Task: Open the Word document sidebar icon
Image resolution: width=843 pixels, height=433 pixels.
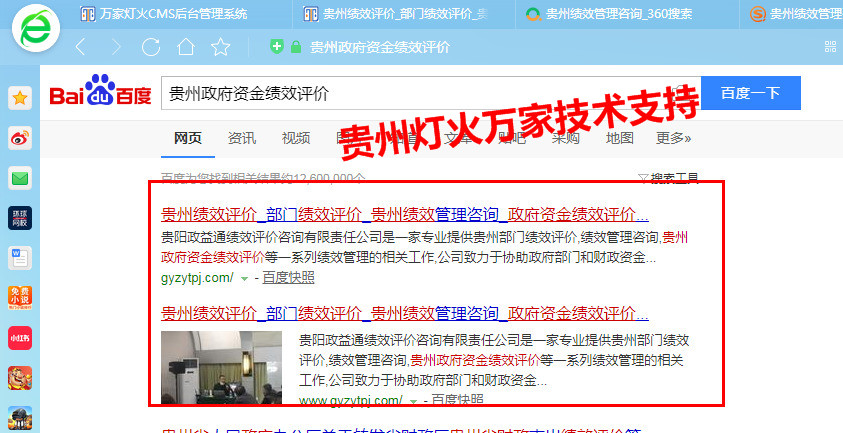Action: 20,258
